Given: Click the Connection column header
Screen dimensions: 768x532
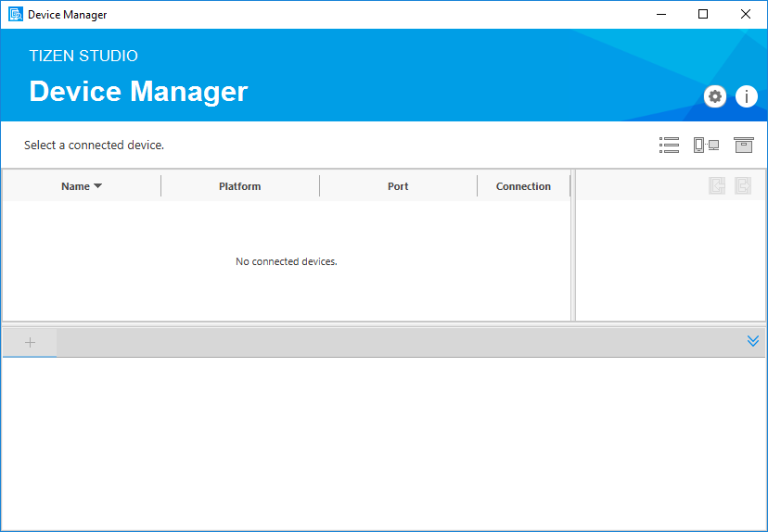Looking at the screenshot, I should coord(523,186).
